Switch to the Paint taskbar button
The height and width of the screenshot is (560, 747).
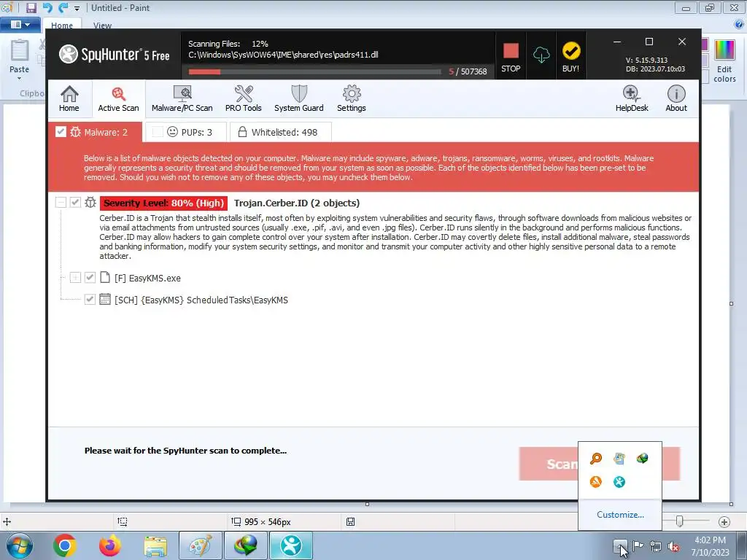[x=200, y=545]
